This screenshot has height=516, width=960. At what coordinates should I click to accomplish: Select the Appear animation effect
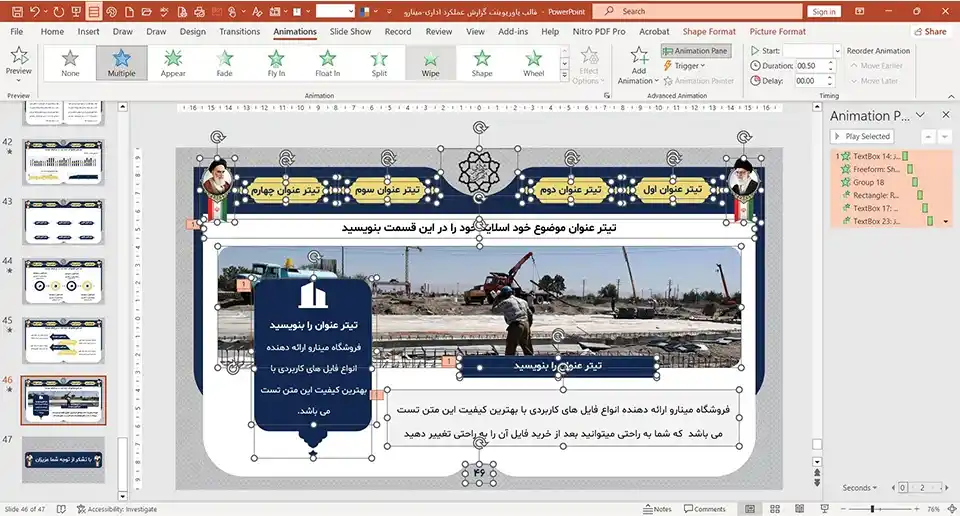173,63
